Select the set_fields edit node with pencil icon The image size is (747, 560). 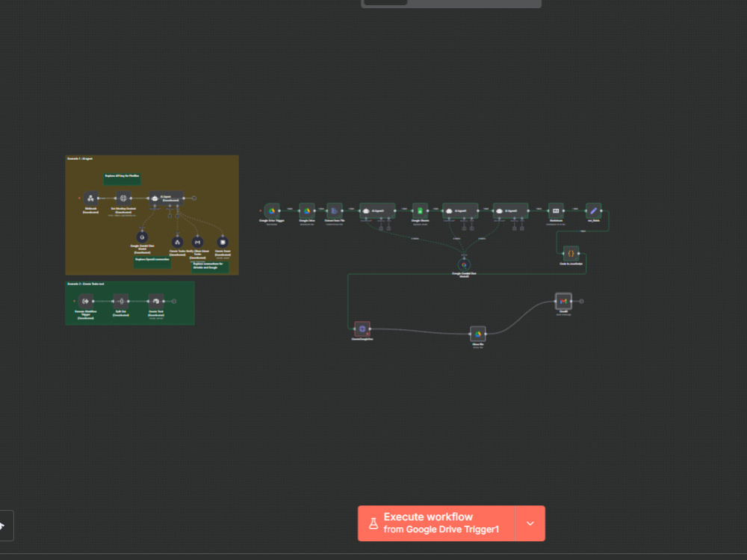pyautogui.click(x=594, y=211)
